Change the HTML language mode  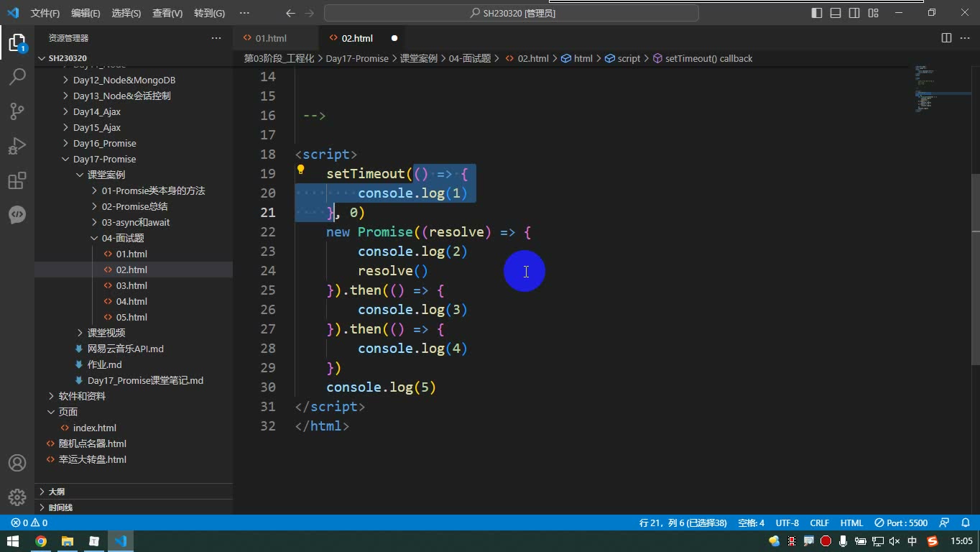851,523
